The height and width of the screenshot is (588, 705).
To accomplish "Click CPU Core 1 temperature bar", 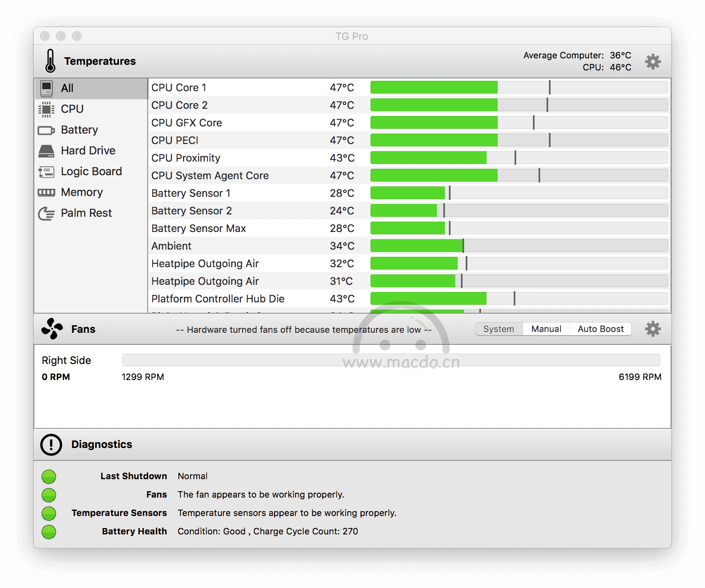I will (519, 87).
